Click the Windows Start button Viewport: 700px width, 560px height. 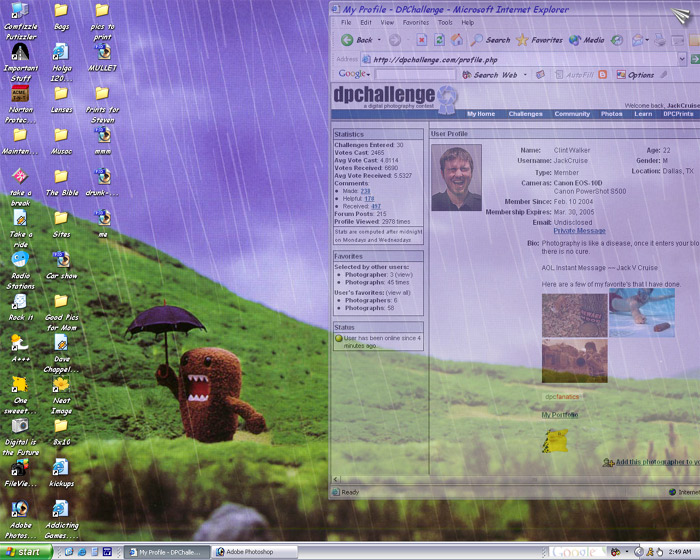click(25, 552)
